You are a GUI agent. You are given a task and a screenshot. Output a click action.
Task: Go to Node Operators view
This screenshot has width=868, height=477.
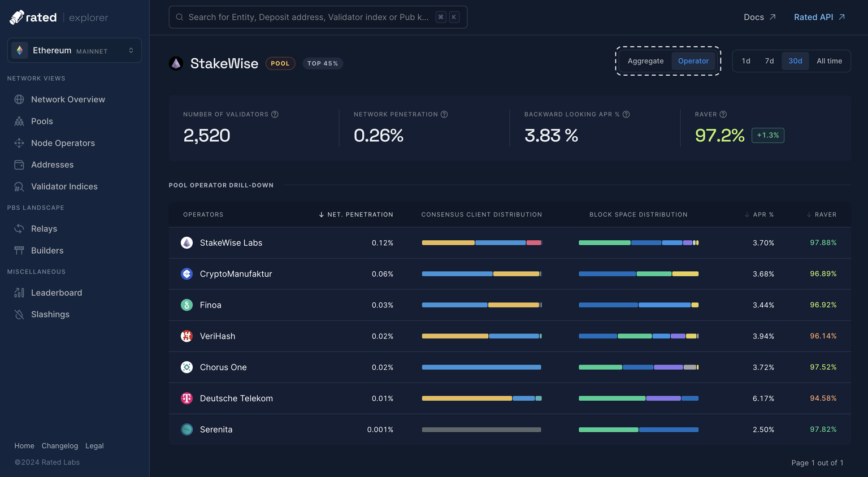(x=63, y=143)
